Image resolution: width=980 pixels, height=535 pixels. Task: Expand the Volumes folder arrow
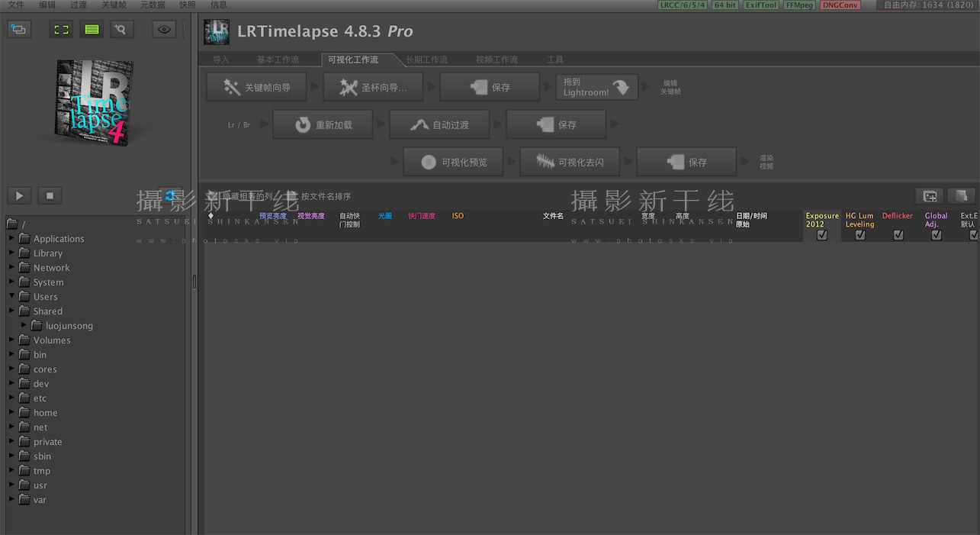pos(12,340)
